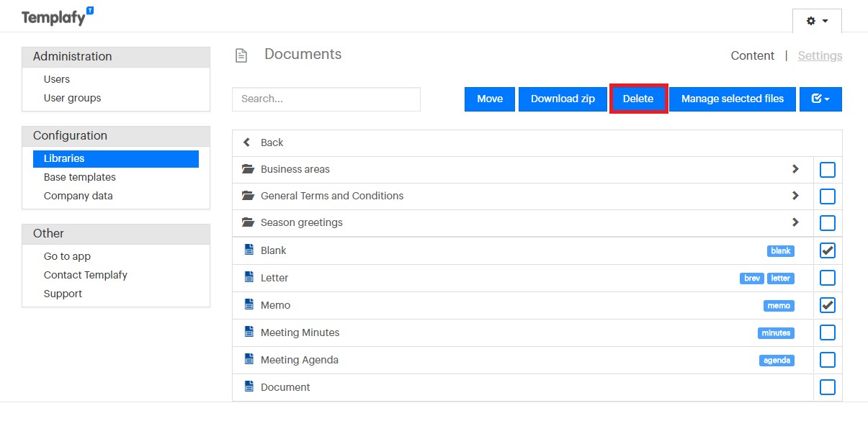The width and height of the screenshot is (868, 421).
Task: Click the Download zip button
Action: pyautogui.click(x=563, y=99)
